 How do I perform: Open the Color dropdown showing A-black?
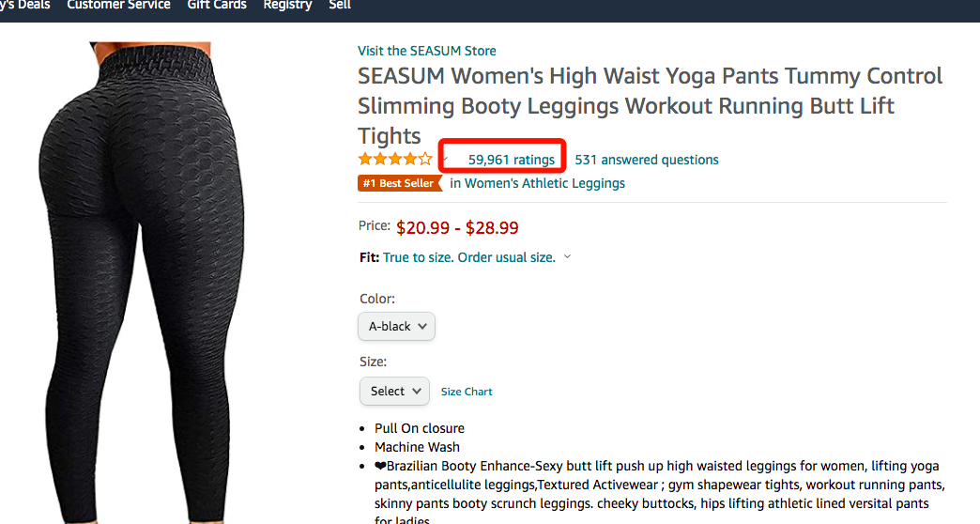tap(396, 327)
